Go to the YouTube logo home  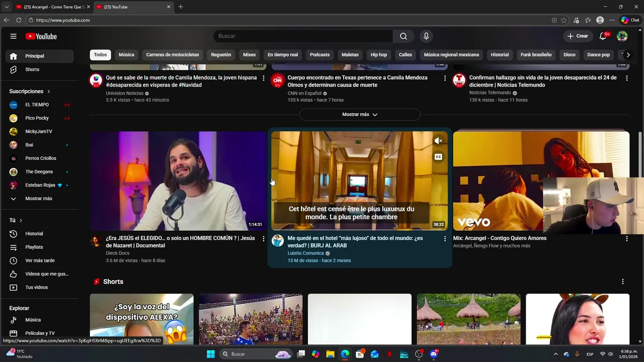(41, 36)
